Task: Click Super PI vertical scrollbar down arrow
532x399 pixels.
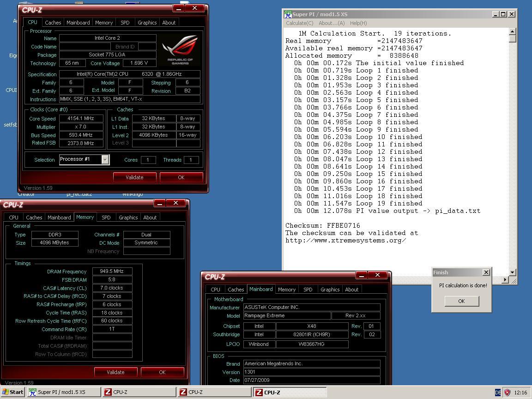Action: click(512, 272)
